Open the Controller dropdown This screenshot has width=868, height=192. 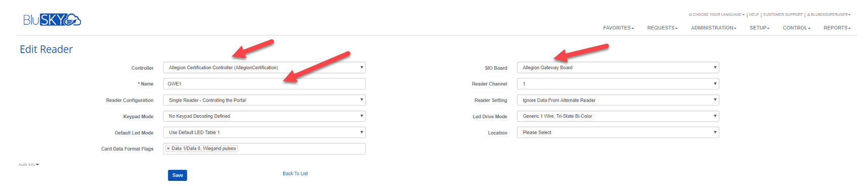(264, 68)
